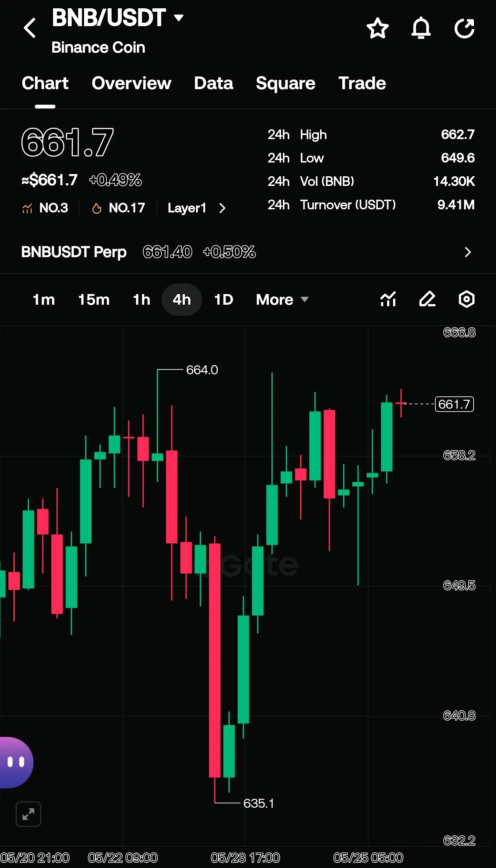Viewport: 496px width, 868px height.
Task: Tap the NO.3 ranking chart icon
Action: pos(27,208)
